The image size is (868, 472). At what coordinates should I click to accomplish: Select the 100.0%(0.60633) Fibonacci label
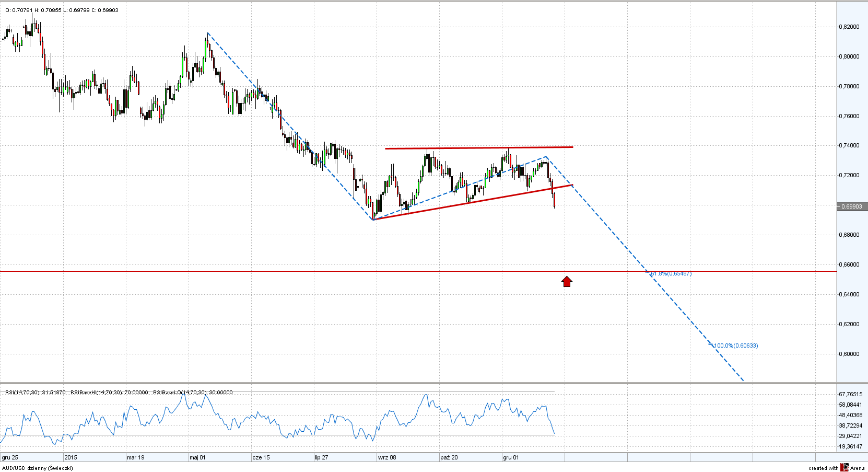tap(736, 346)
